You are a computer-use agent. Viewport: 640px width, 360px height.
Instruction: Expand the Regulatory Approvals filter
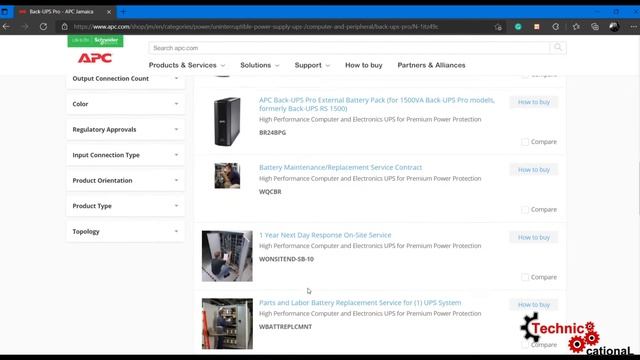125,129
